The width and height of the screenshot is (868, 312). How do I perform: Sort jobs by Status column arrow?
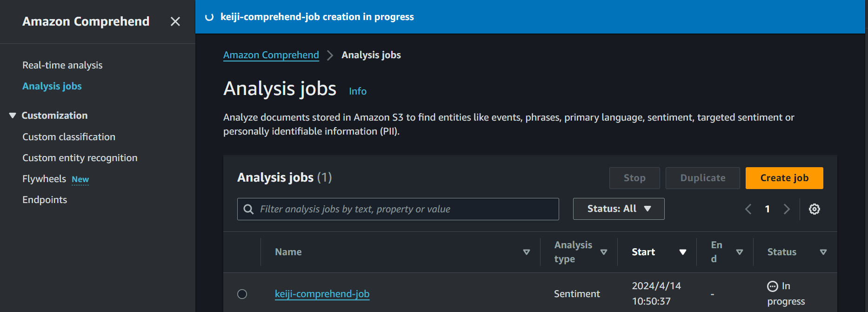point(823,252)
